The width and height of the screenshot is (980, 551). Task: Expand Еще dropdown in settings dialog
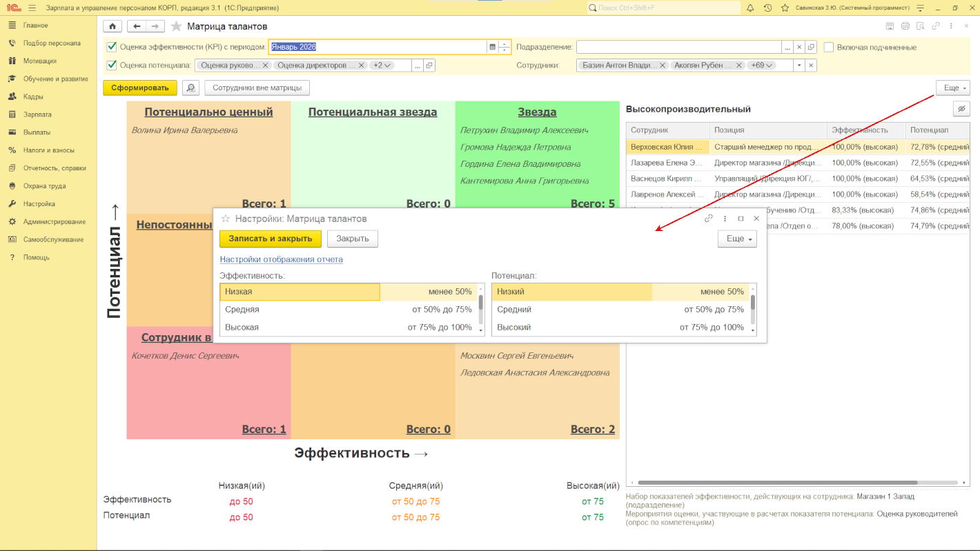(737, 239)
